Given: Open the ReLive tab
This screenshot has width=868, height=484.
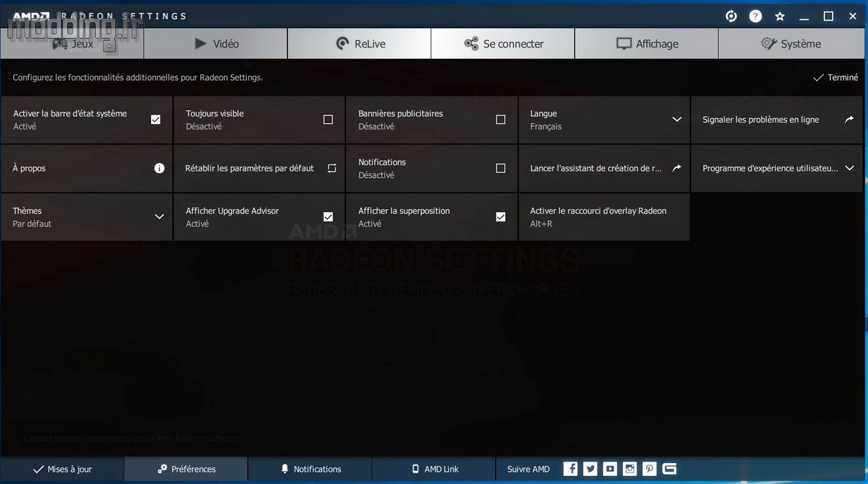Looking at the screenshot, I should (x=359, y=43).
